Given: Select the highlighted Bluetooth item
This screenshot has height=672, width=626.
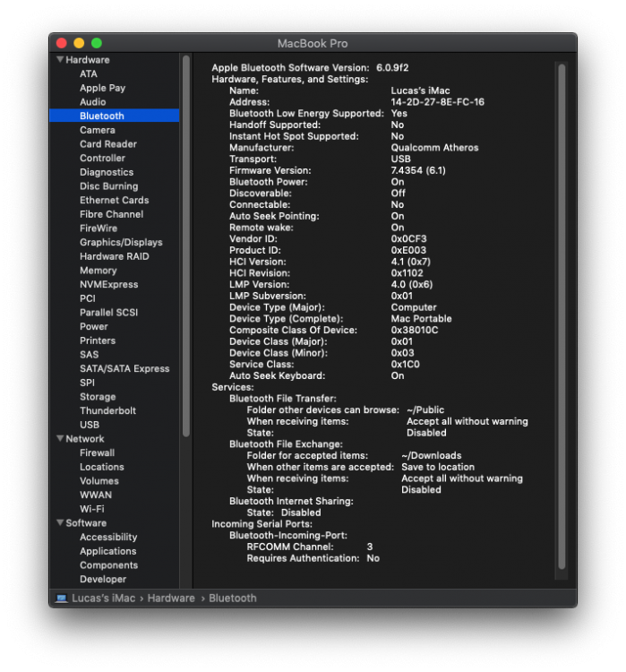Looking at the screenshot, I should [115, 116].
